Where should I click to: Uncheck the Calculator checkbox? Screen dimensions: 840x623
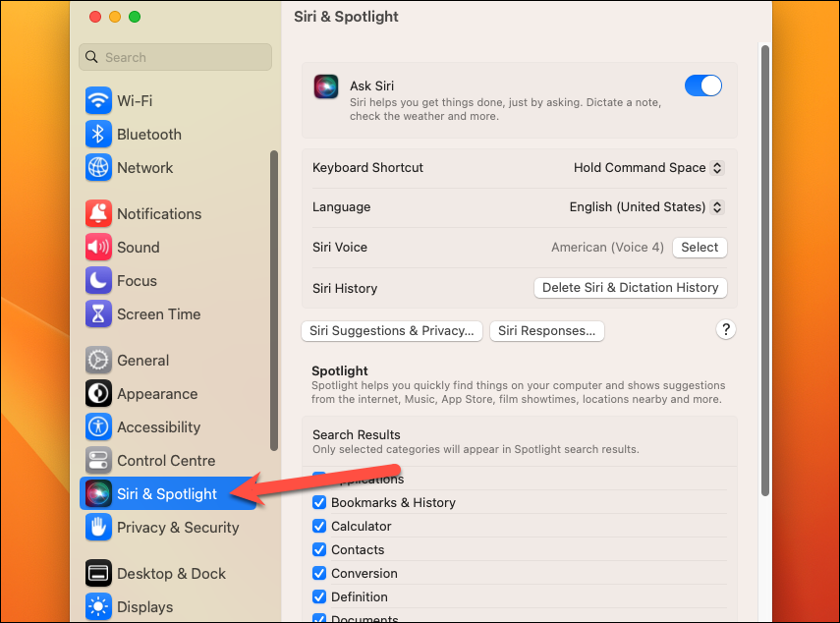pos(319,526)
